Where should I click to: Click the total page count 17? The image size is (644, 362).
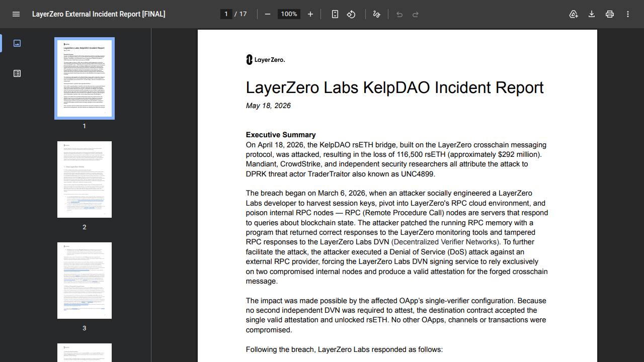(x=243, y=14)
